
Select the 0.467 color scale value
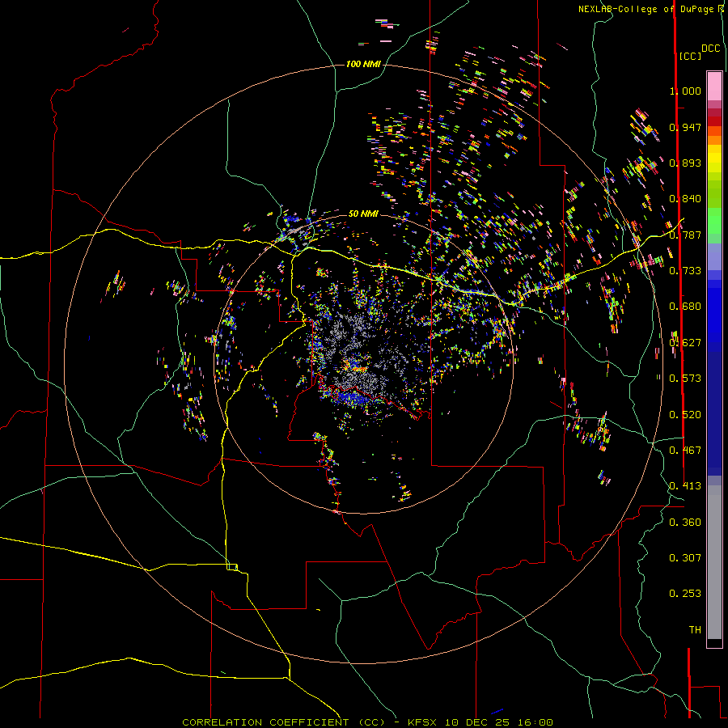click(x=685, y=451)
